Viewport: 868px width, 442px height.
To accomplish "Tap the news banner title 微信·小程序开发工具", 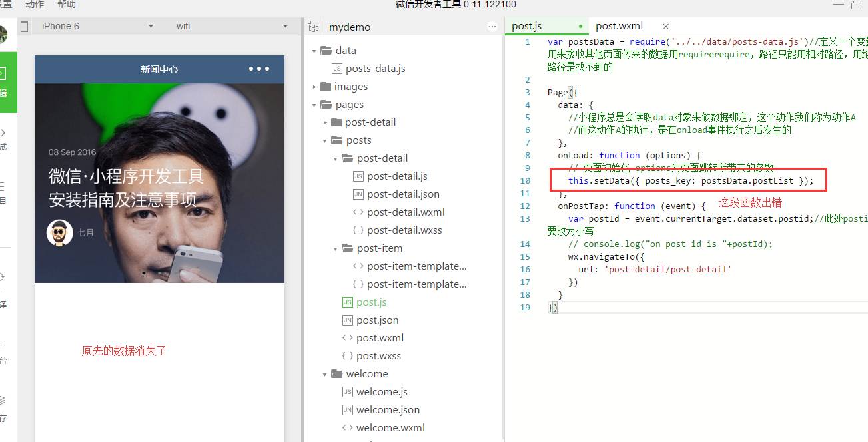I will tap(126, 176).
